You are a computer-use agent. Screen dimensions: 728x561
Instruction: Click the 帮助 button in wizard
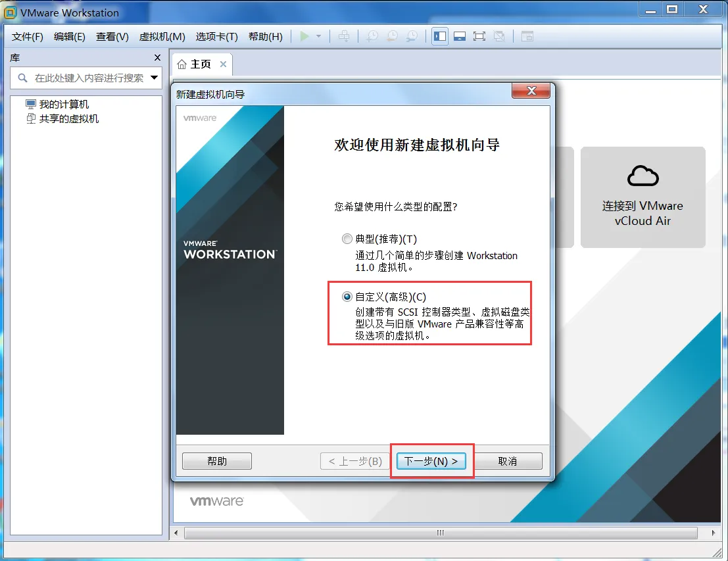(217, 461)
